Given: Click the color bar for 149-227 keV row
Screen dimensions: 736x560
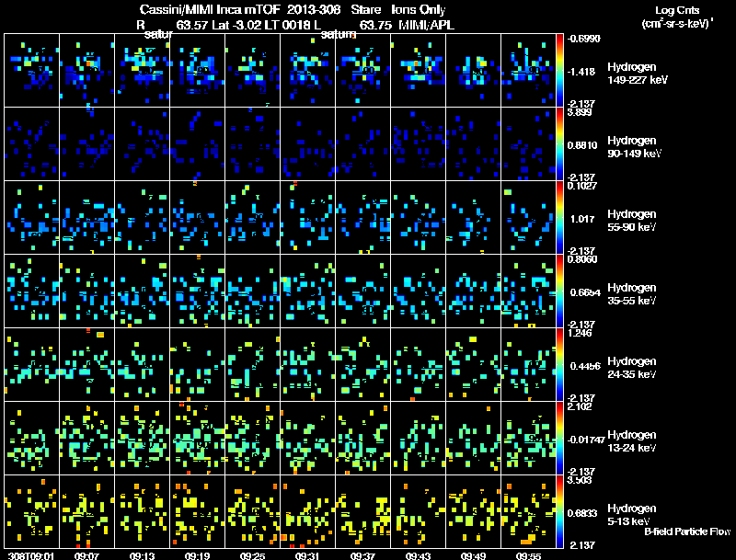Looking at the screenshot, I should point(559,71).
